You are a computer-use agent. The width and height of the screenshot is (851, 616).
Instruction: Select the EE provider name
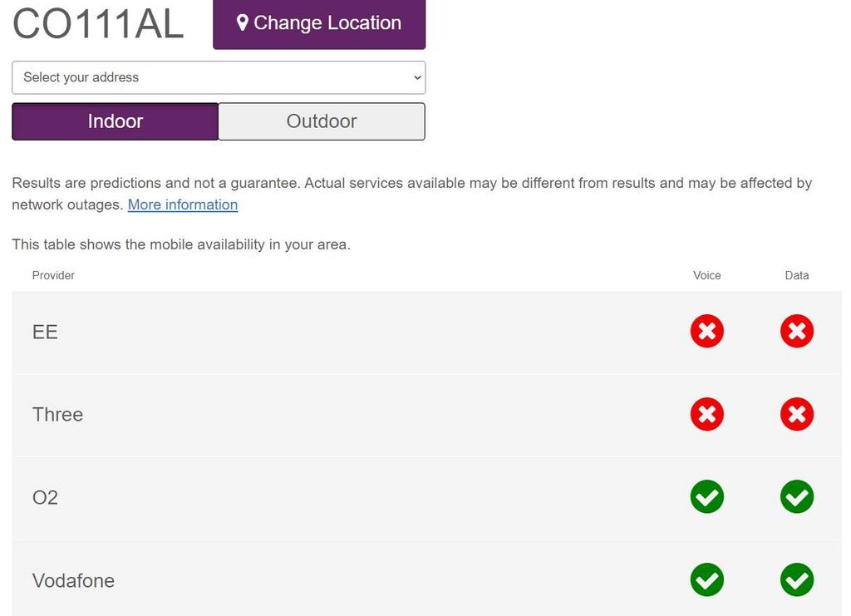coord(45,333)
